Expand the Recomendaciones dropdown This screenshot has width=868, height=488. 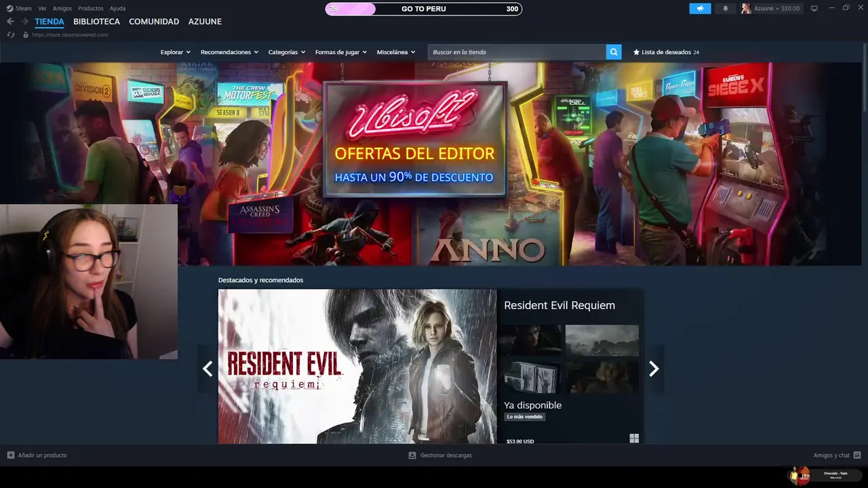(x=230, y=52)
